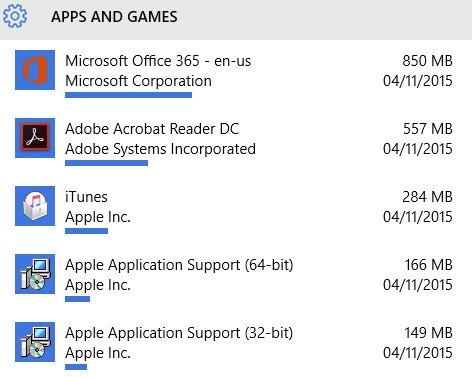This screenshot has width=472, height=378.
Task: Click the Adobe Acrobat Reader size usage bar
Action: click(x=106, y=163)
